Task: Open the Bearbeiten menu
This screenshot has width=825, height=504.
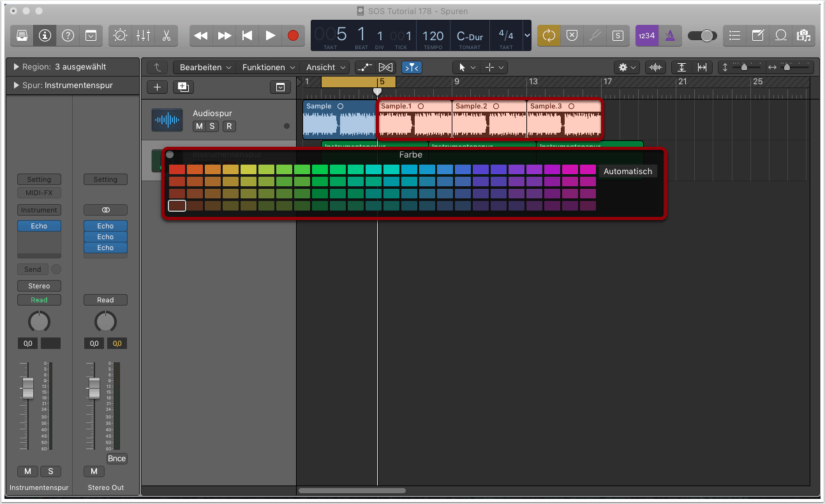Action: (x=205, y=67)
